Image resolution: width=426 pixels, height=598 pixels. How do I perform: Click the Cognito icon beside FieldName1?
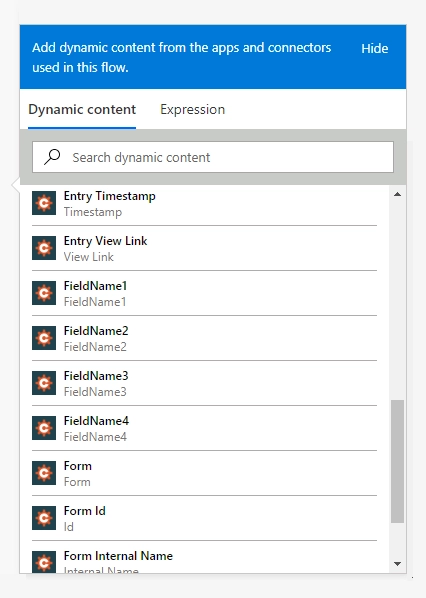(44, 293)
